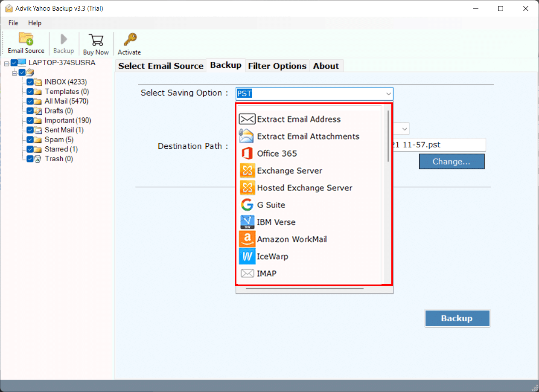Click the vertical scrollbar in saving options list
This screenshot has height=392, width=539.
[x=388, y=136]
